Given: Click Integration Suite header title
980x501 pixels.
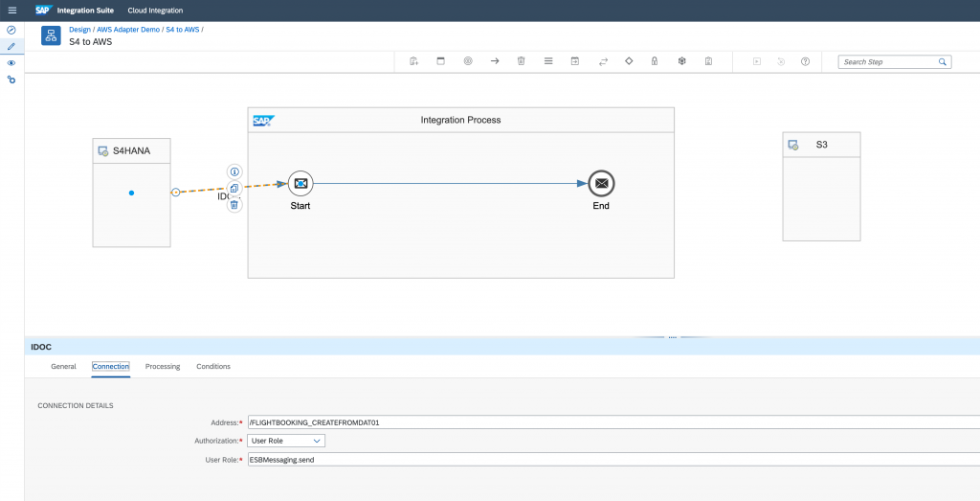Looking at the screenshot, I should coord(85,11).
